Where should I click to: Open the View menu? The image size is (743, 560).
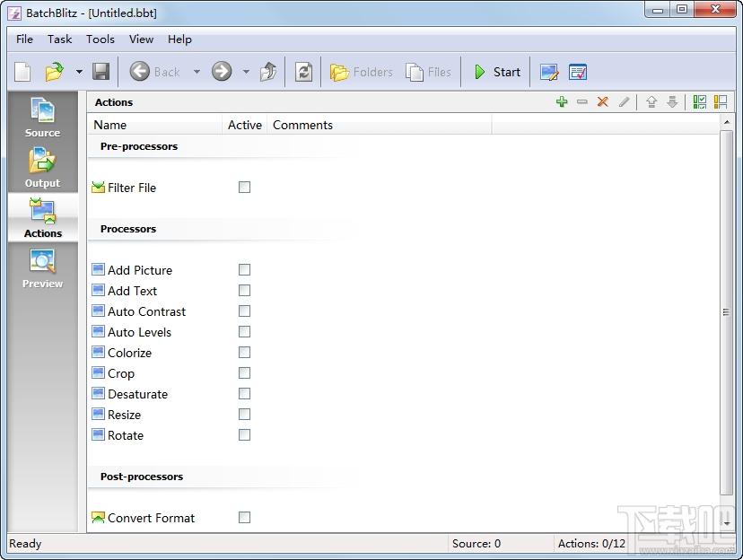pyautogui.click(x=141, y=39)
